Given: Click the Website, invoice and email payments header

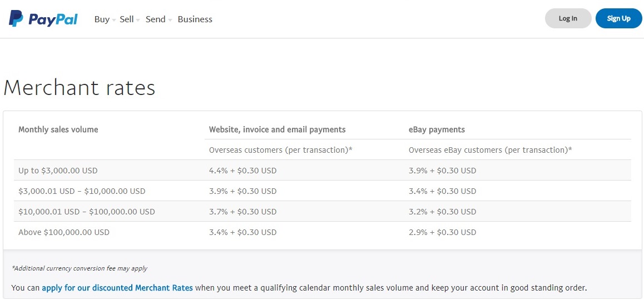Looking at the screenshot, I should [x=277, y=129].
